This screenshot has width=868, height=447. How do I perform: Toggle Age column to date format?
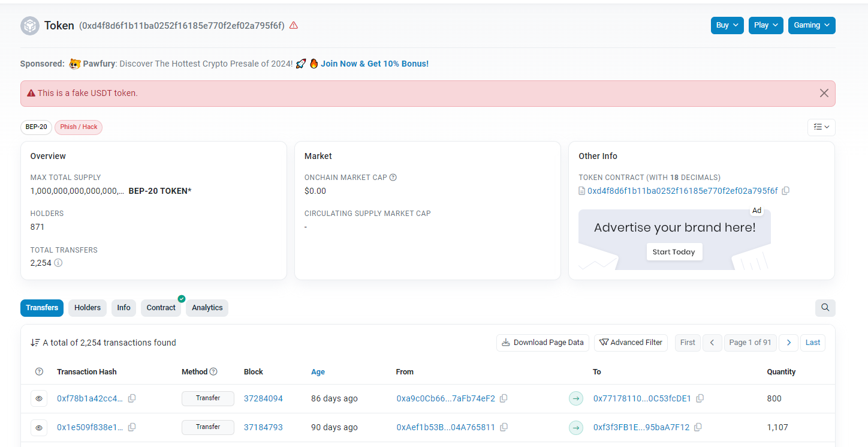(318, 372)
